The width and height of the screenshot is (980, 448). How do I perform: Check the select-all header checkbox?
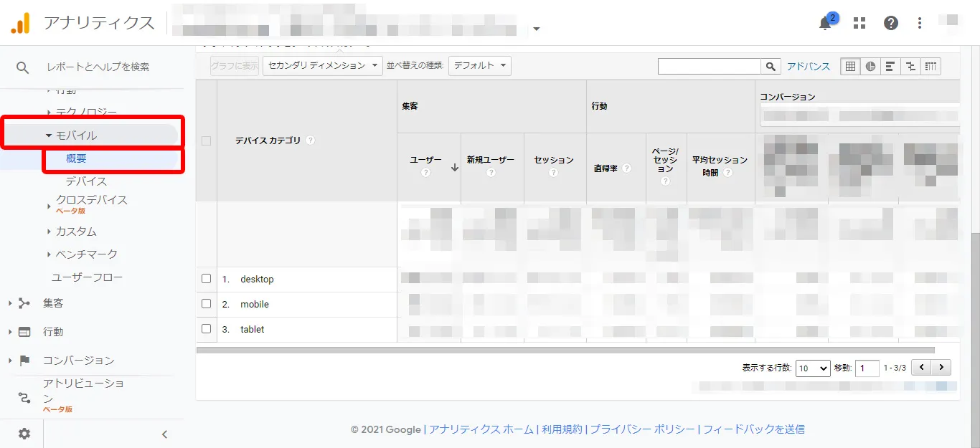point(206,140)
